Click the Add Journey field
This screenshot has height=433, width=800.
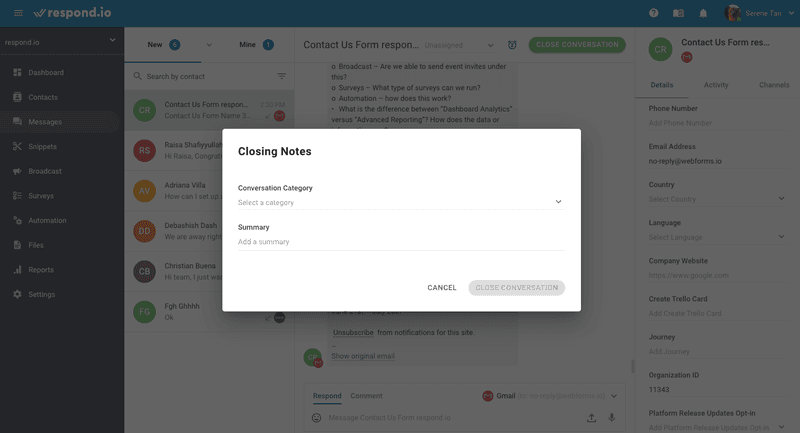click(716, 351)
